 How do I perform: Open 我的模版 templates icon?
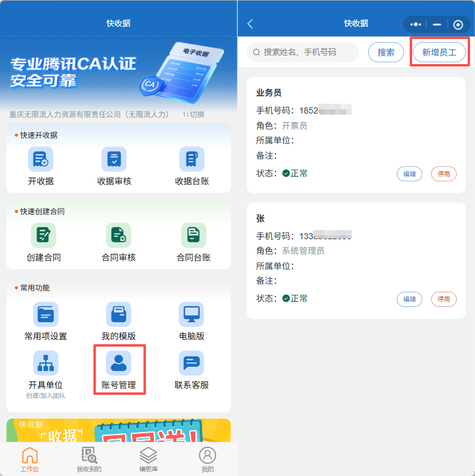point(118,314)
